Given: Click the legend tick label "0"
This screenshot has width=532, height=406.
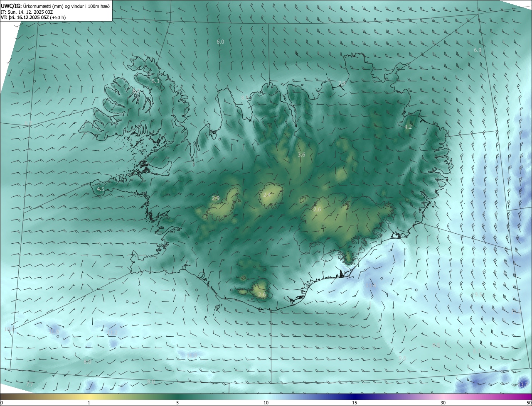Looking at the screenshot, I should click(2, 403).
